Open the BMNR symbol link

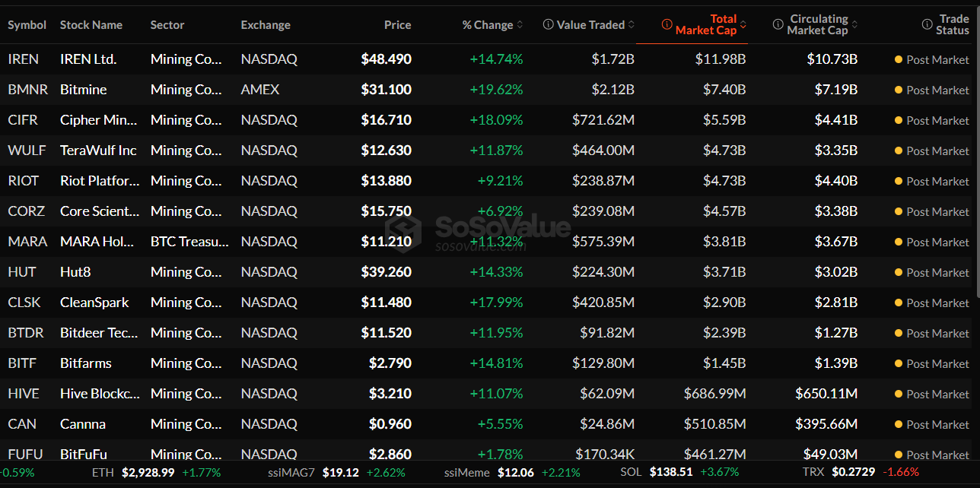(27, 90)
